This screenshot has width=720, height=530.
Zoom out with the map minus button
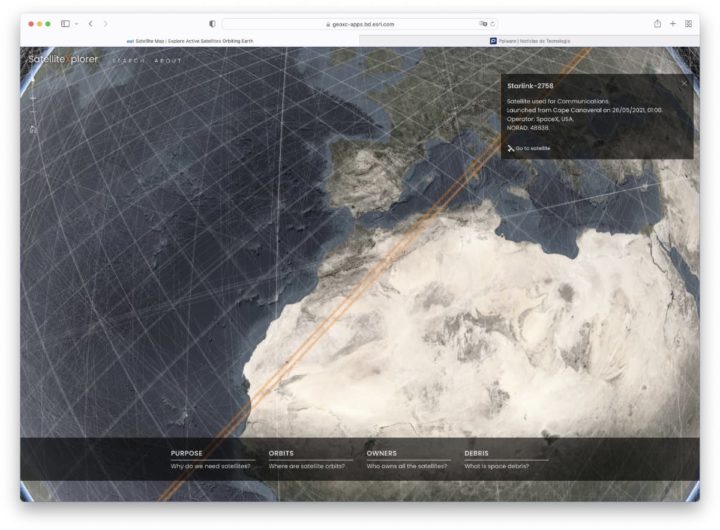click(33, 112)
